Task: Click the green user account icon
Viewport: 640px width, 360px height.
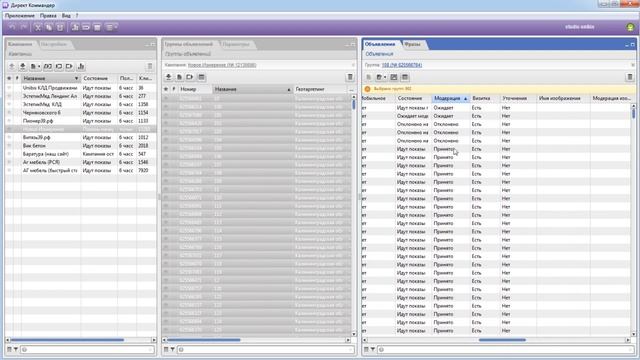Action: tap(630, 27)
